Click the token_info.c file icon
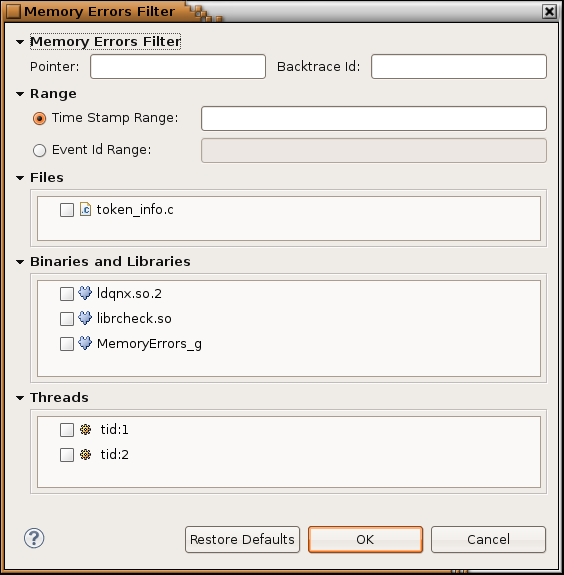This screenshot has width=564, height=575. [x=85, y=209]
